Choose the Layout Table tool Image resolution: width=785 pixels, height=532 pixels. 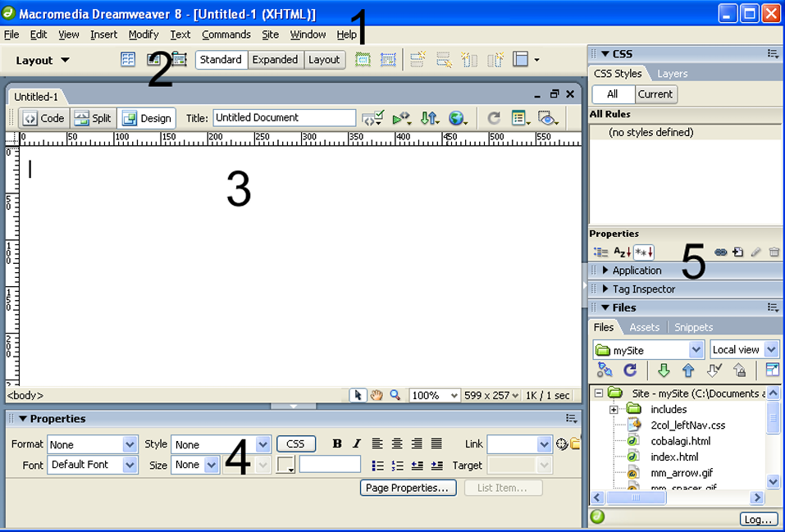pos(363,60)
